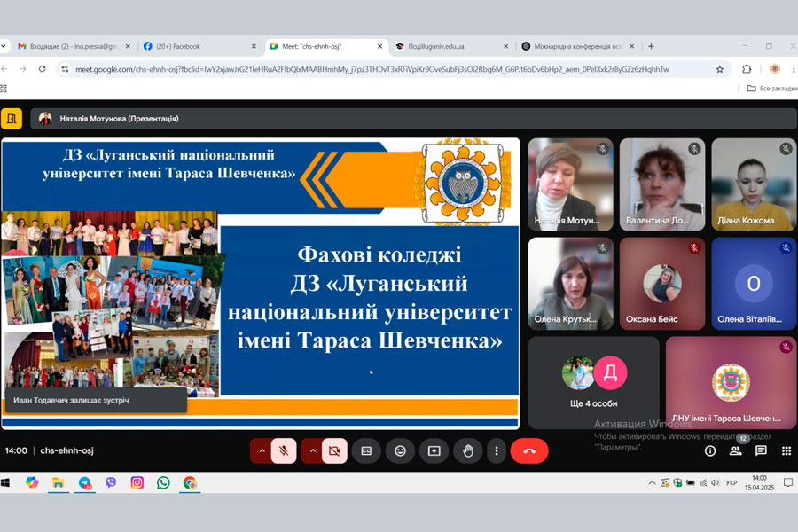Raise hand in the meeting

point(467,450)
